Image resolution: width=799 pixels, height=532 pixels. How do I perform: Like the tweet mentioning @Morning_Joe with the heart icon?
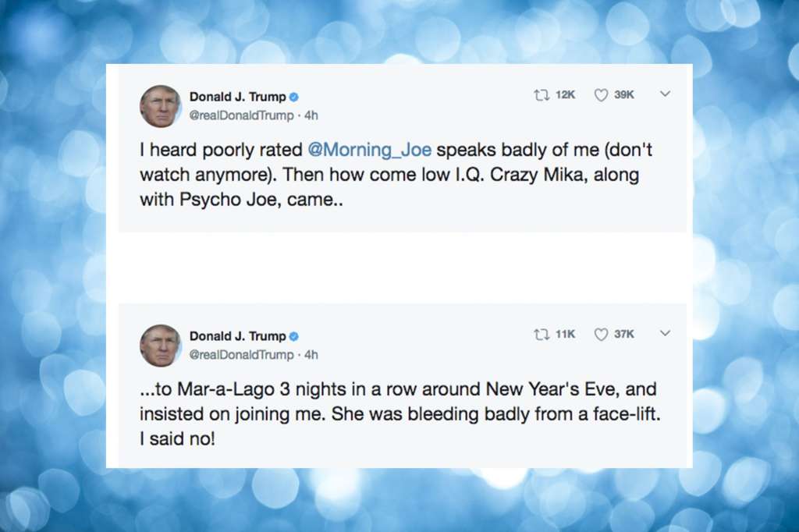click(601, 95)
